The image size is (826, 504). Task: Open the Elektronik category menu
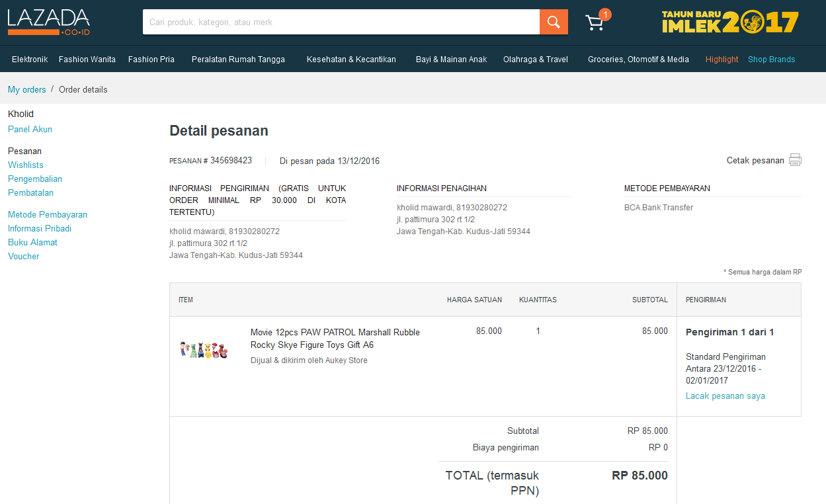30,60
